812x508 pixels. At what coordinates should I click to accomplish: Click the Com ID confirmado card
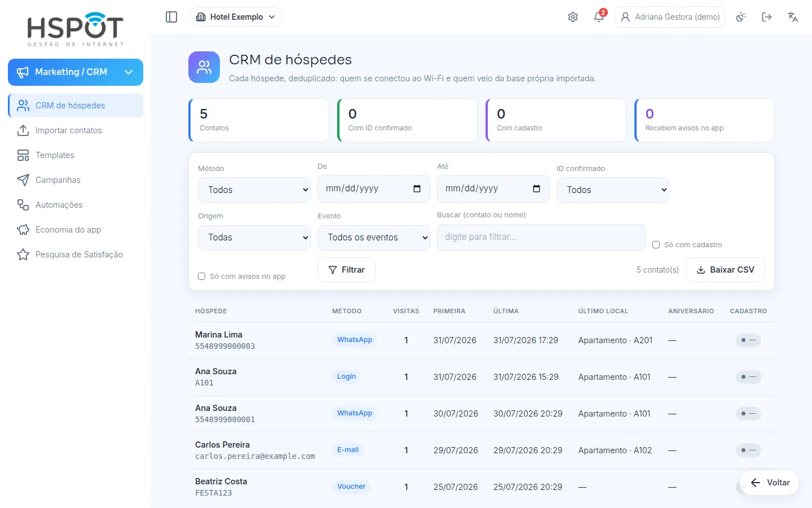(x=407, y=120)
